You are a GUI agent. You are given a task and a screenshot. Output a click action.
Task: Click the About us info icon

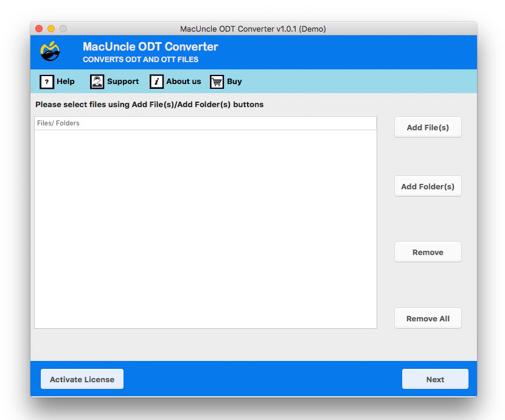point(157,82)
